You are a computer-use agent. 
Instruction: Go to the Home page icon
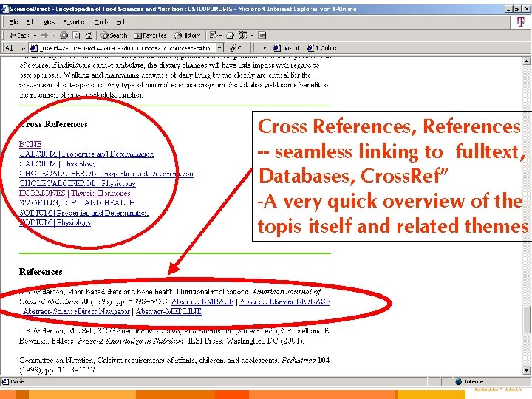89,35
